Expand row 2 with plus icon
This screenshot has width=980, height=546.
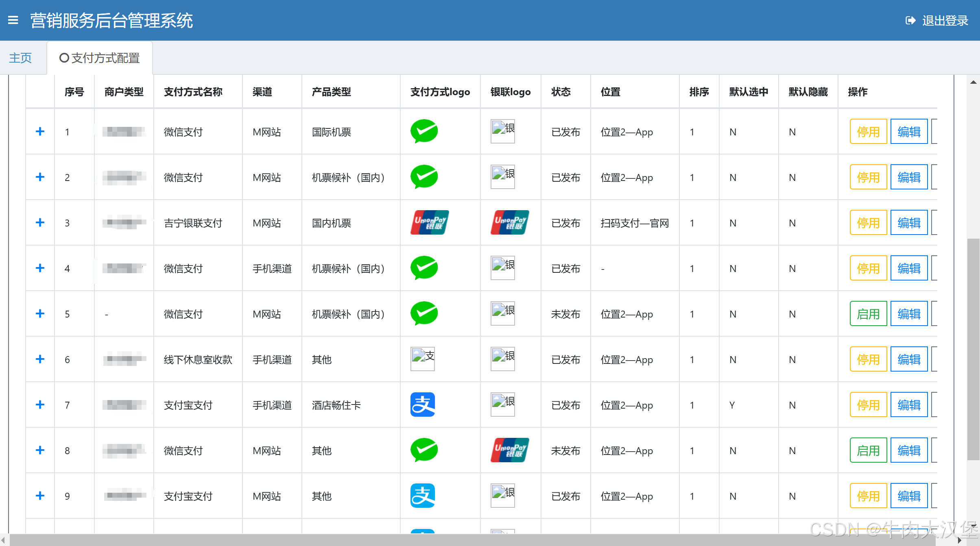click(x=40, y=177)
